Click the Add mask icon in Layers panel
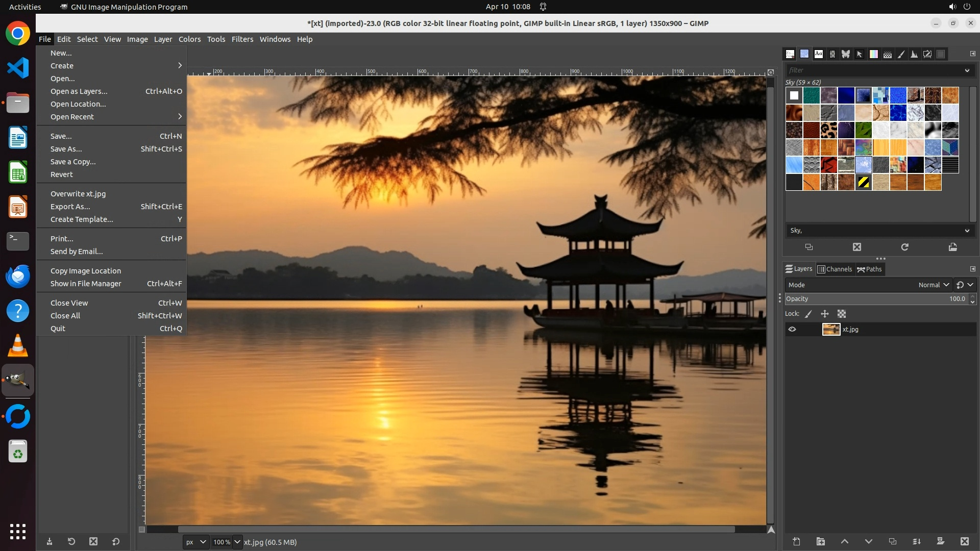This screenshot has height=551, width=980. click(x=941, y=541)
